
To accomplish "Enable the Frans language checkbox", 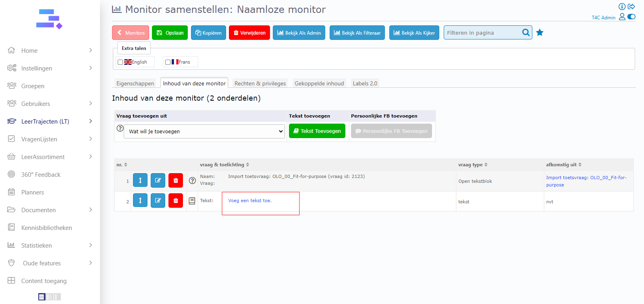I will (168, 62).
